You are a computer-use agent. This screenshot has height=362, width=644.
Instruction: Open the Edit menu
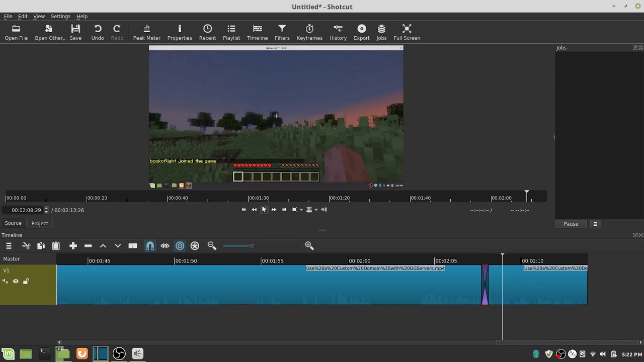pos(23,16)
